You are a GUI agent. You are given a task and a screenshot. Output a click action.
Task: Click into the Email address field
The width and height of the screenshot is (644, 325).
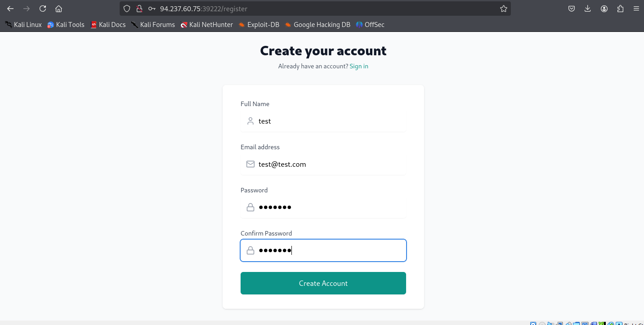pyautogui.click(x=331, y=165)
